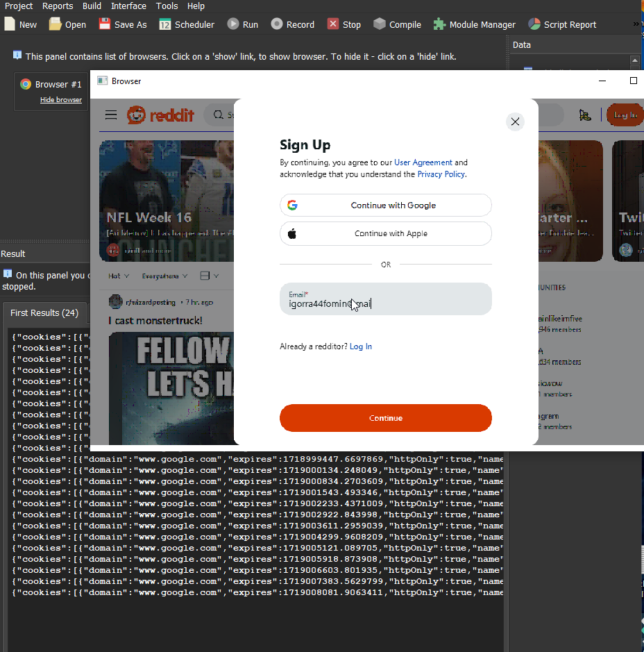Click the Result panel header
Screen dimensions: 644x652
(13, 253)
